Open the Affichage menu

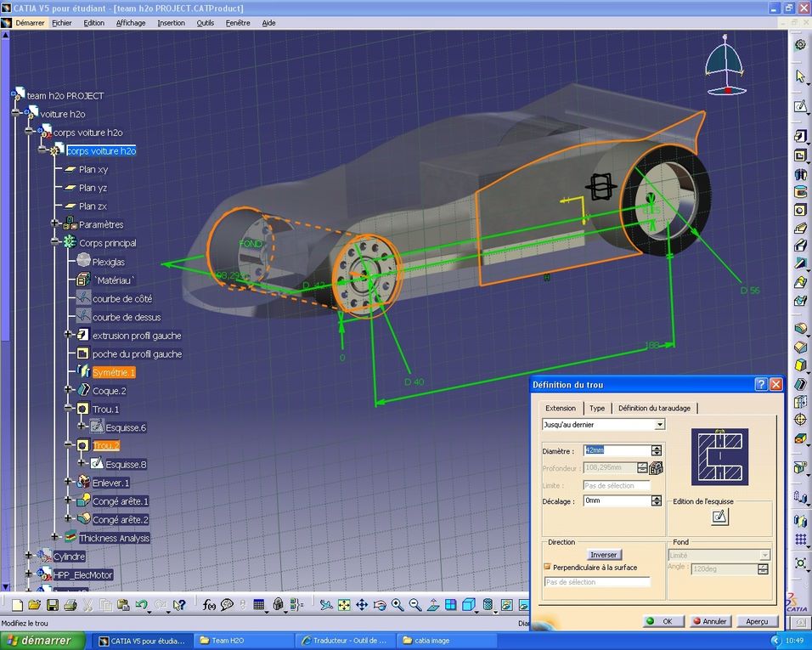131,23
